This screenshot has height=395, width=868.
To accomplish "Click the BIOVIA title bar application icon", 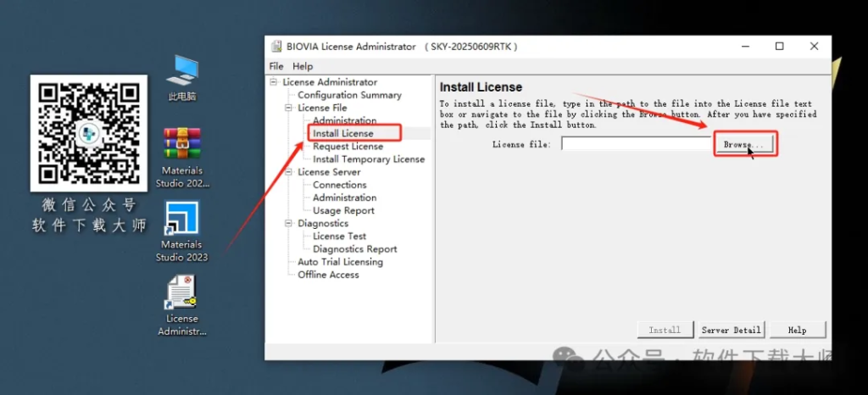I will [x=276, y=47].
